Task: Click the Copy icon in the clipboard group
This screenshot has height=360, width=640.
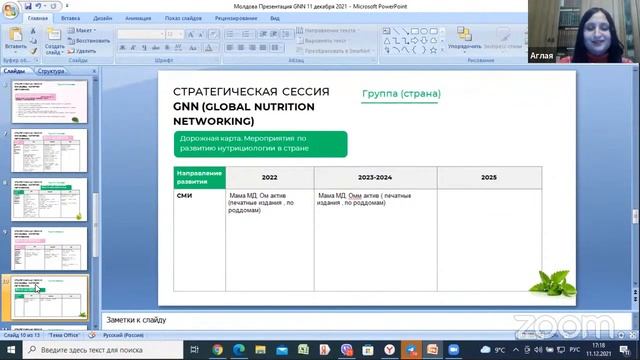Action: [x=33, y=41]
